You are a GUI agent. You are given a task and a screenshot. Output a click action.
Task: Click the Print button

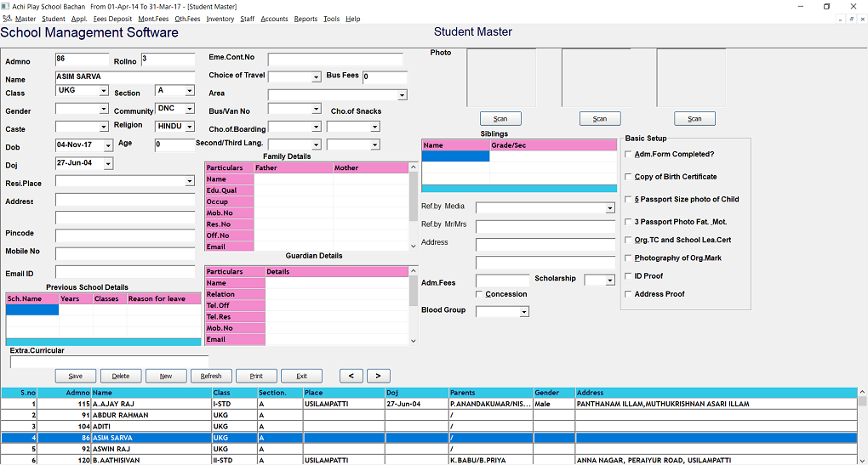pos(256,376)
